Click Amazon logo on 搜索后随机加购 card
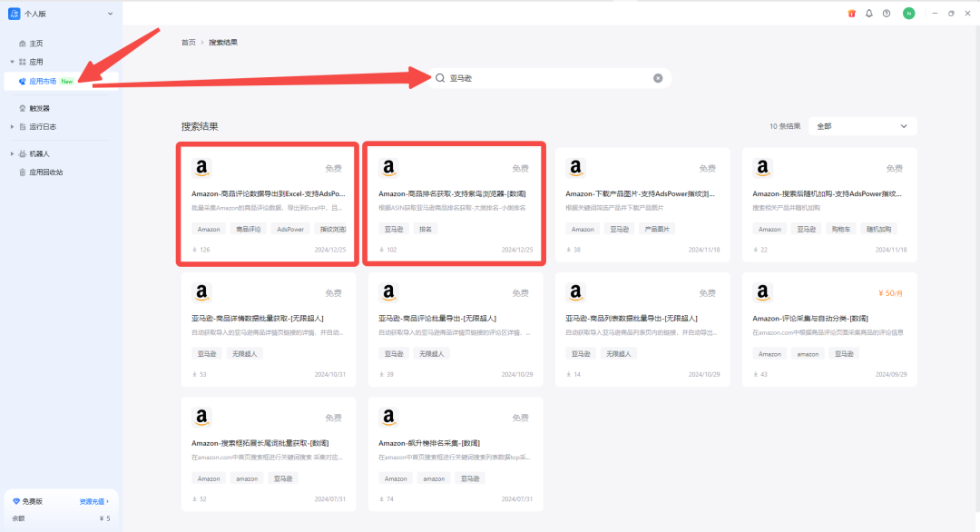This screenshot has width=980, height=532. (762, 168)
